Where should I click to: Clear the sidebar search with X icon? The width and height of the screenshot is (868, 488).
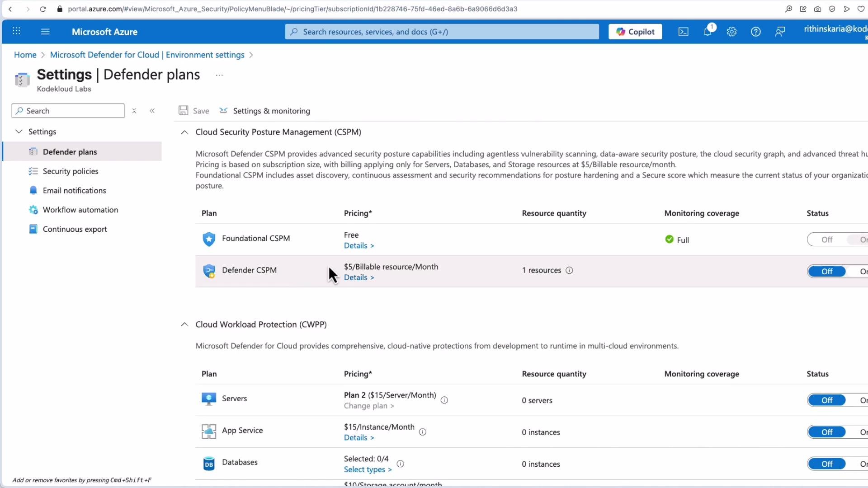(x=134, y=111)
